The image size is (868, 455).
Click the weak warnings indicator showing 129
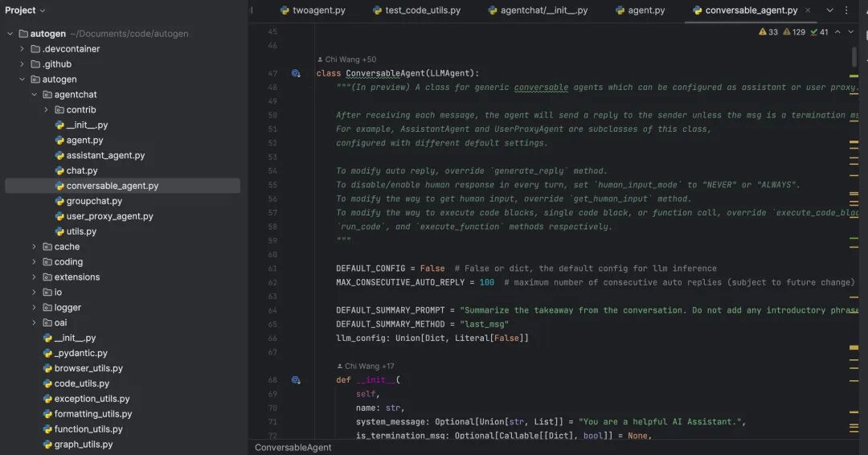[793, 32]
